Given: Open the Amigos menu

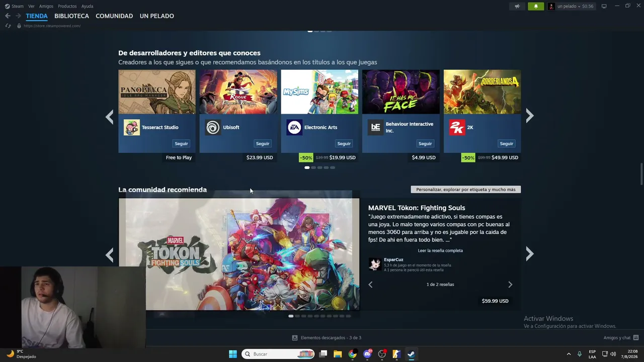Looking at the screenshot, I should (x=46, y=6).
